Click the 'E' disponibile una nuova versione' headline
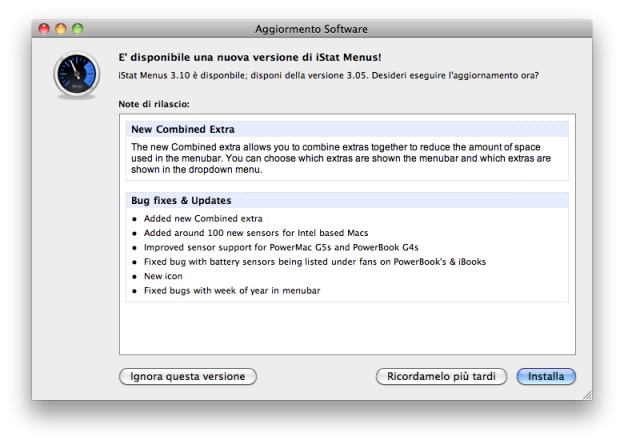Image resolution: width=624 pixels, height=444 pixels. coord(250,57)
